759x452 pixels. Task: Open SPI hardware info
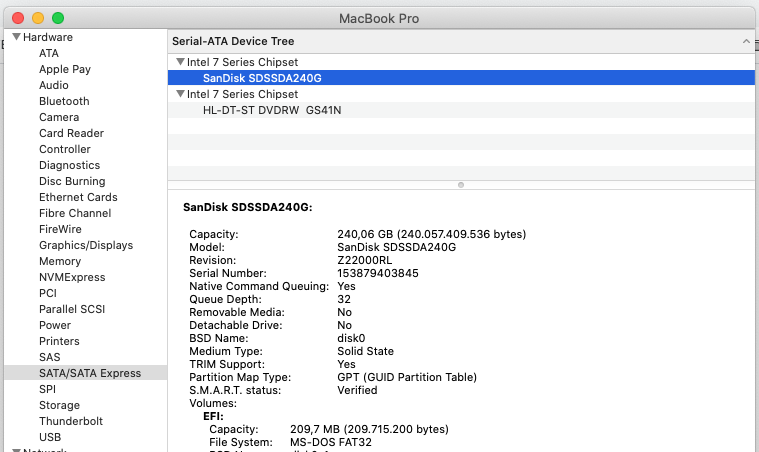click(x=47, y=389)
